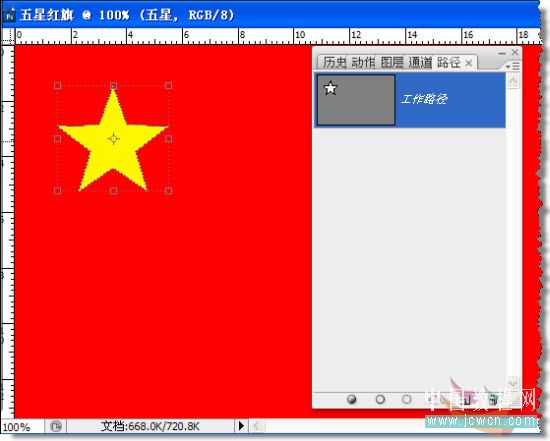Click the transform center reference point
Screen dimensions: 550x441
tap(113, 139)
